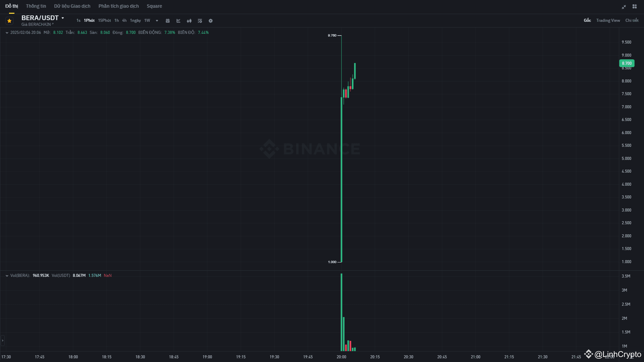Select the Gốc chart mode

tap(587, 20)
